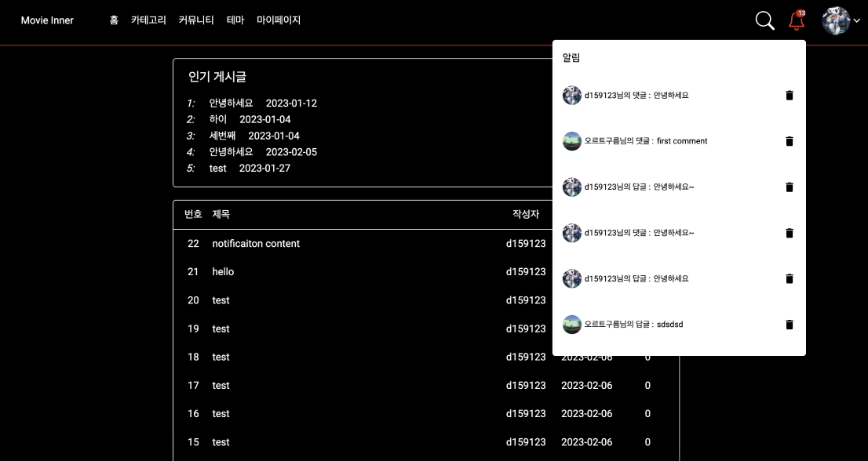Open the search magnifier icon
The width and height of the screenshot is (868, 461).
(x=764, y=21)
